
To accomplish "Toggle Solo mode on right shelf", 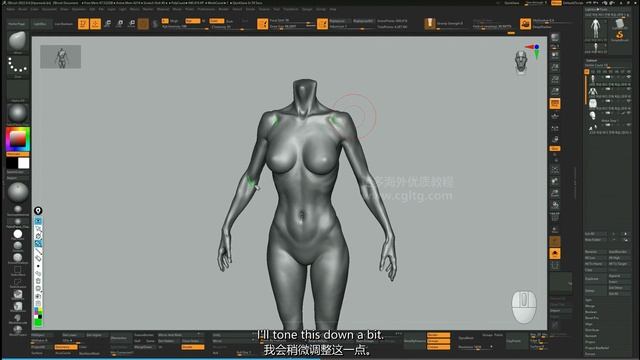I will point(555,253).
